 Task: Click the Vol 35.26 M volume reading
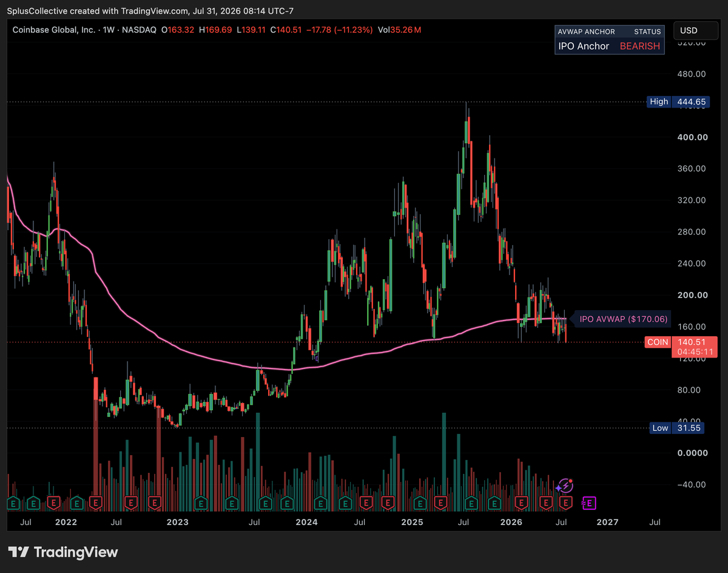point(399,30)
